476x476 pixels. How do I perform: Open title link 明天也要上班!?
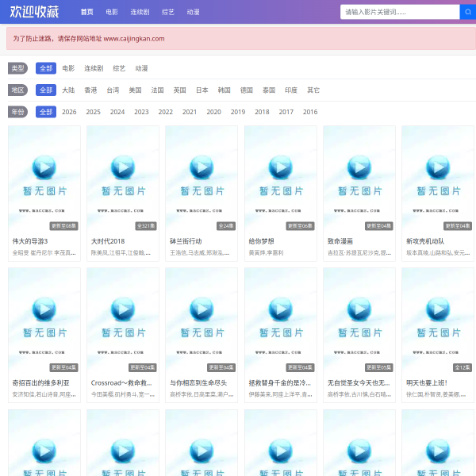click(x=427, y=383)
